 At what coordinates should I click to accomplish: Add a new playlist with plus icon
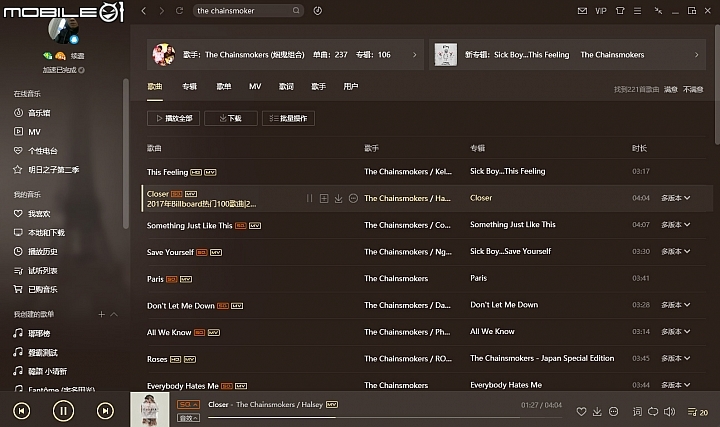pos(101,314)
